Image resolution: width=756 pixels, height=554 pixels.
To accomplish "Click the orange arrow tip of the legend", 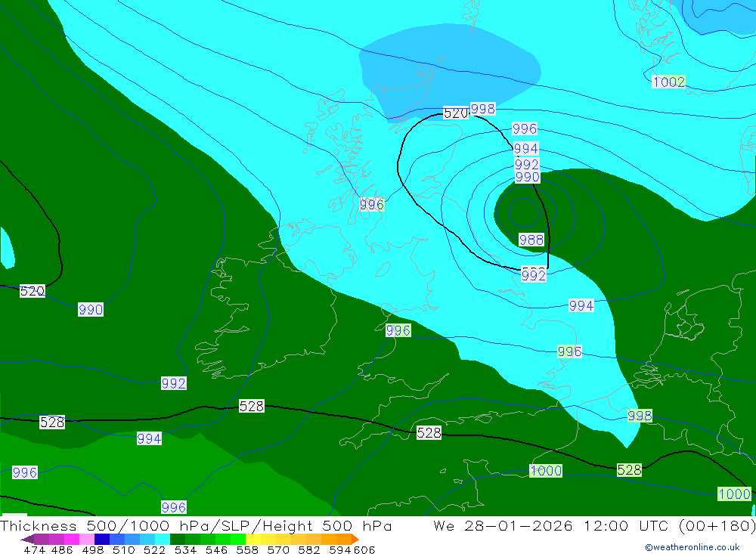I will [x=355, y=539].
